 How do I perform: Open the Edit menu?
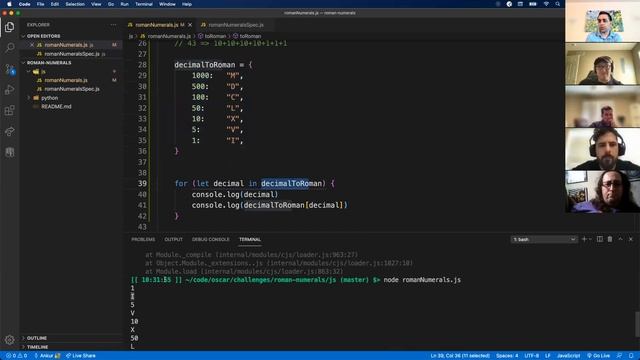55,4
